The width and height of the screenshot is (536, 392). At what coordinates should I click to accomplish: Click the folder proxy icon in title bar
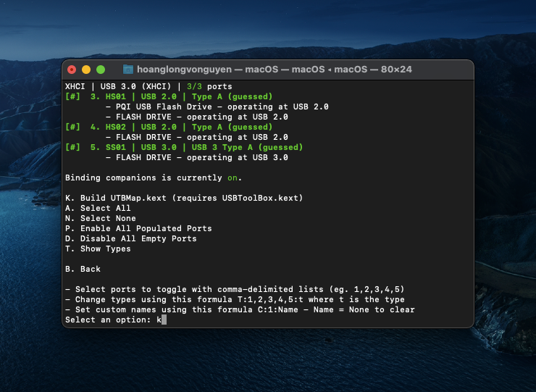click(x=128, y=70)
